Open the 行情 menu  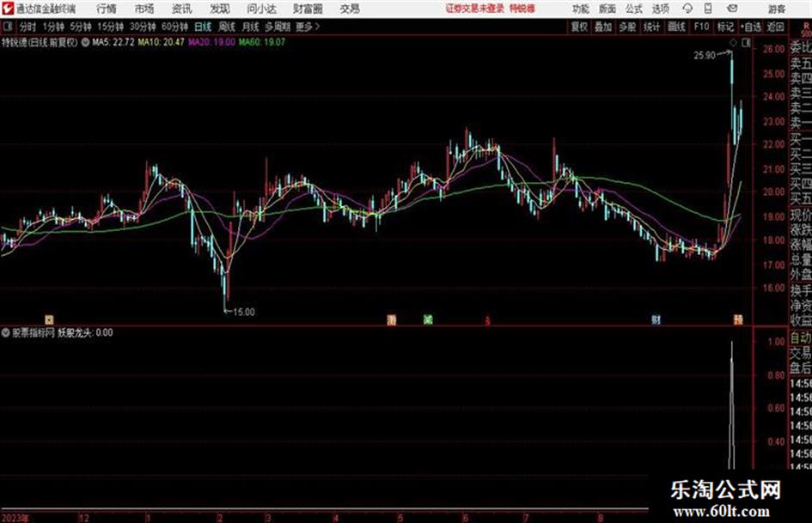click(x=107, y=9)
